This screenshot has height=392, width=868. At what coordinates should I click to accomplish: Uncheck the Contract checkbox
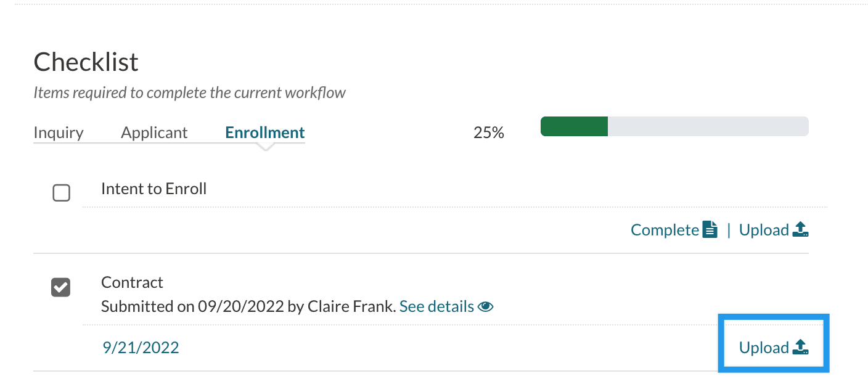click(61, 287)
